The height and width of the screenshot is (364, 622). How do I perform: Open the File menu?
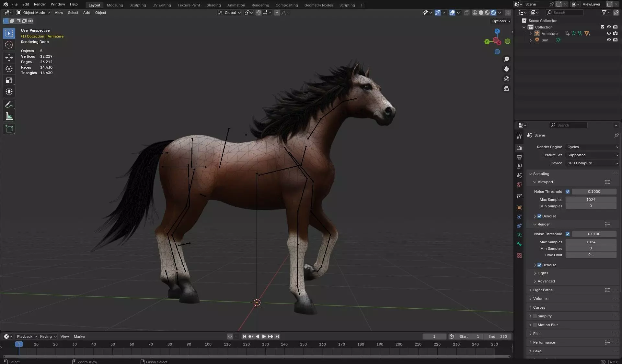coord(14,4)
